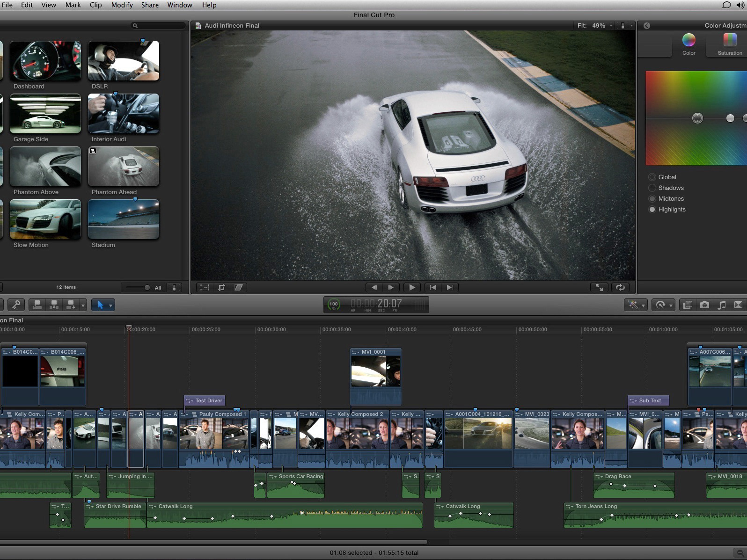Select the Interior Audi clip thumbnail
The height and width of the screenshot is (560, 747).
124,113
